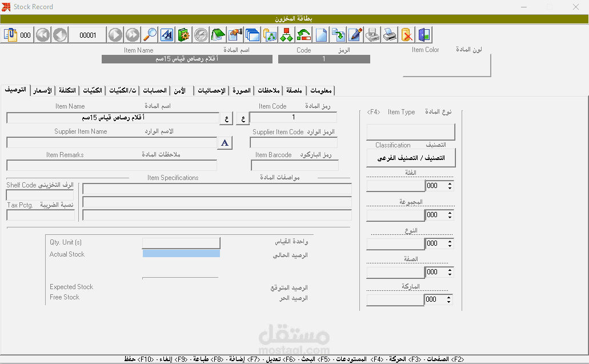Click the record number field 00001
The width and height of the screenshot is (589, 364).
click(x=87, y=35)
